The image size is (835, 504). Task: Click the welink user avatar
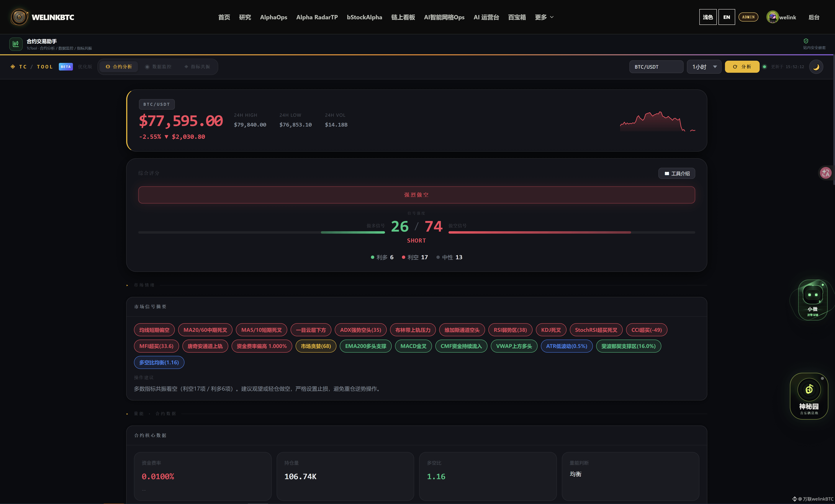click(x=772, y=17)
